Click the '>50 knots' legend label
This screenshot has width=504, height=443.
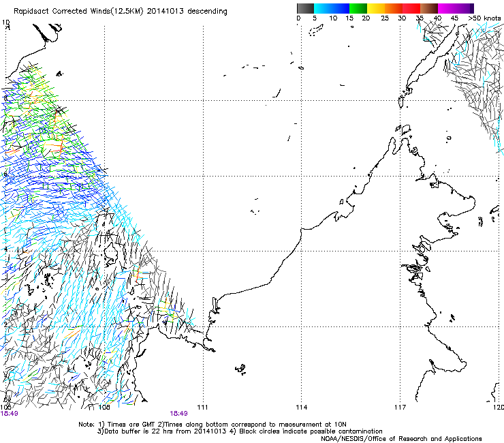[x=484, y=18]
